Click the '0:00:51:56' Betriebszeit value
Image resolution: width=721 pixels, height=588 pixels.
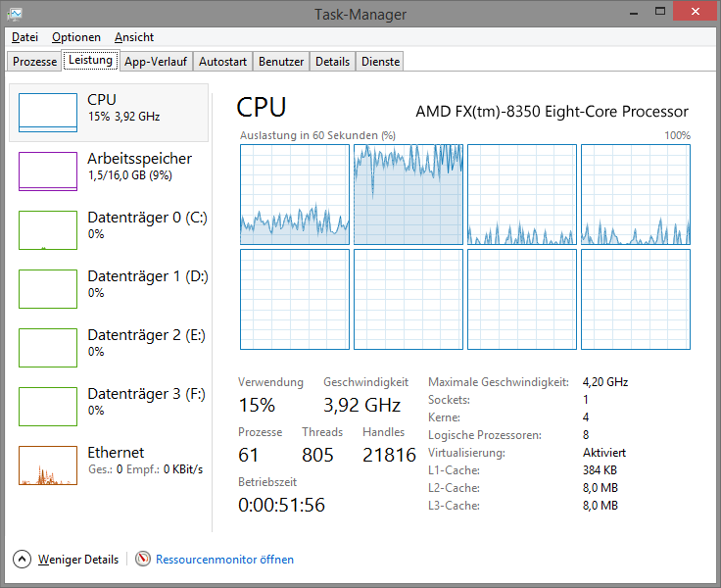tap(281, 505)
